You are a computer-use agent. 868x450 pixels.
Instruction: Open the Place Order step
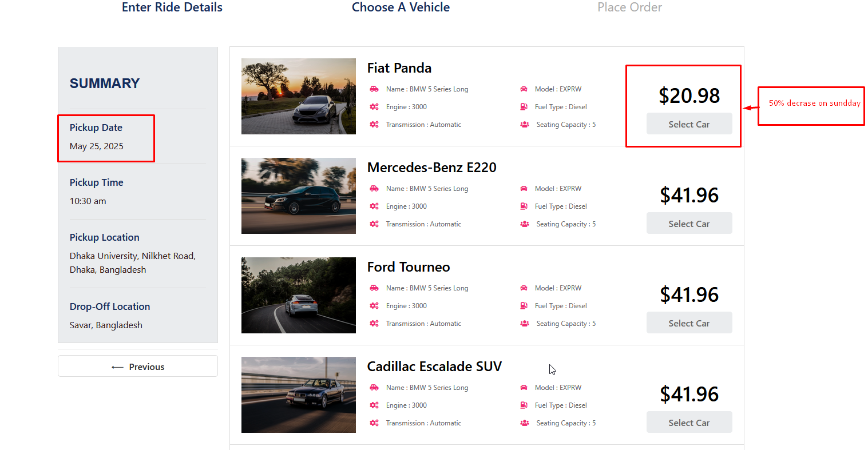pyautogui.click(x=629, y=7)
